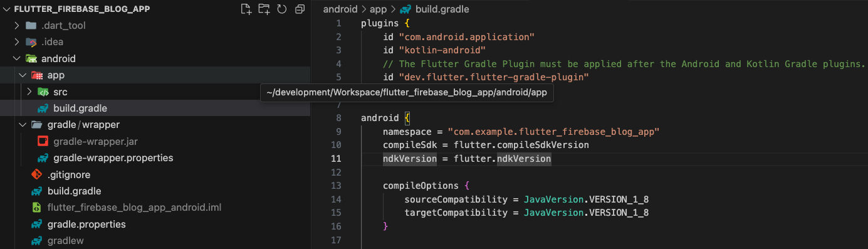
Task: Click the plugins keyword on line 1
Action: point(380,23)
